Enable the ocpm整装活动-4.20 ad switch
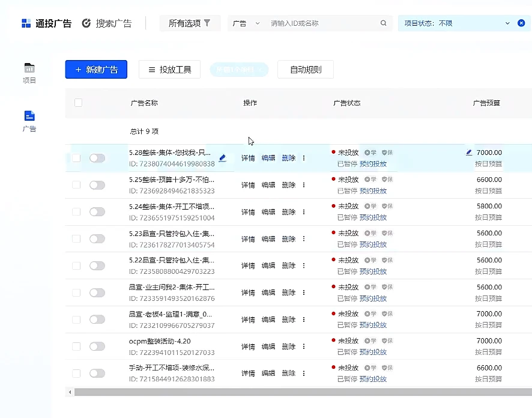The image size is (532, 418). point(97,347)
